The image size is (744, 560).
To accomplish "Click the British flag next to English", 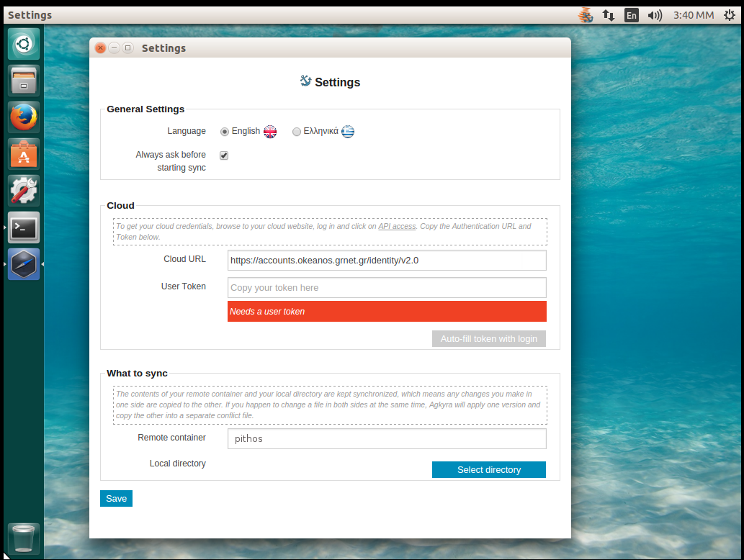I will pyautogui.click(x=269, y=132).
